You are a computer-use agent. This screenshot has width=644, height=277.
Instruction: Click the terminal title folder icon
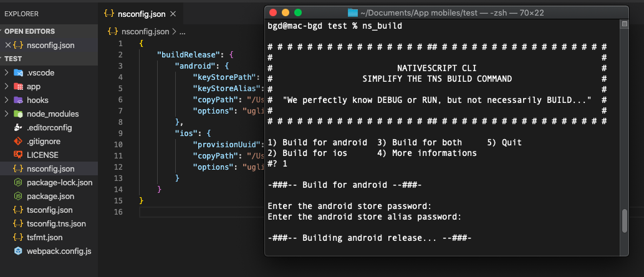[x=353, y=12]
